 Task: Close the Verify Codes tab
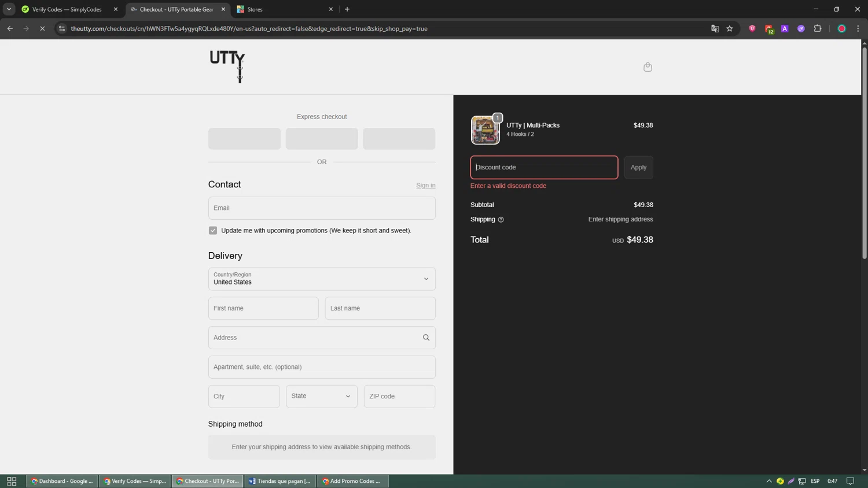click(116, 9)
